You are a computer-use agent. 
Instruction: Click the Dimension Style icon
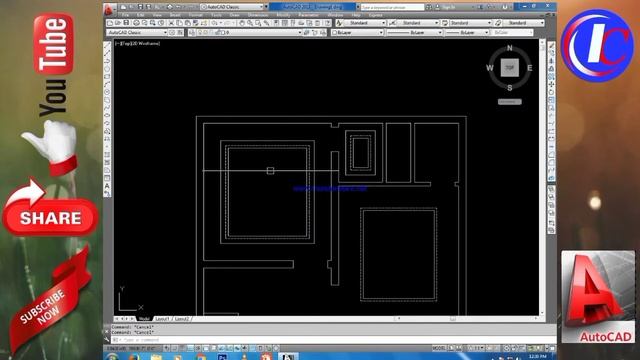pyautogui.click(x=393, y=23)
